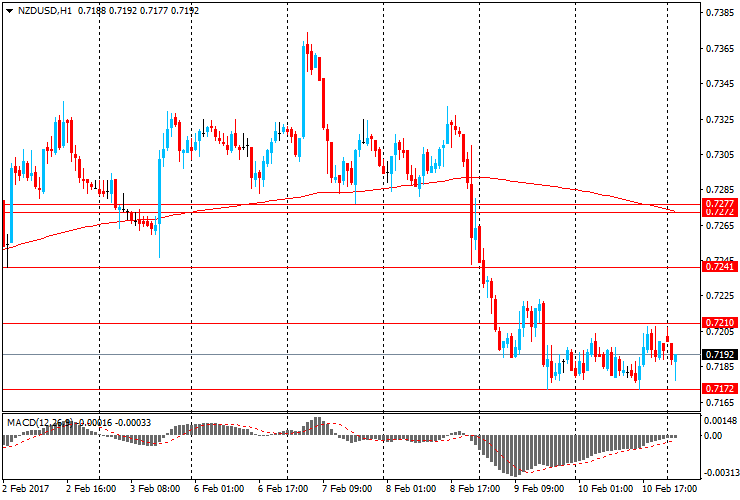
Task: Select the 0.7241 red price level tag
Action: 719,266
